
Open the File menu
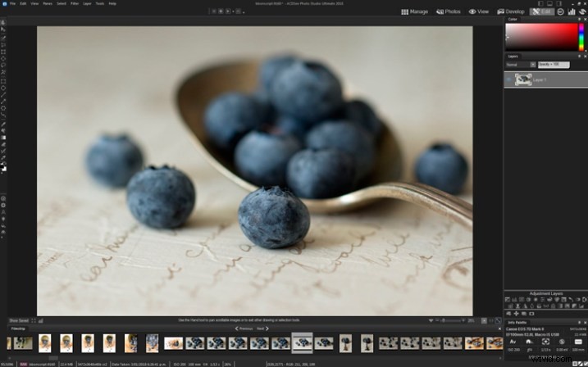point(12,3)
